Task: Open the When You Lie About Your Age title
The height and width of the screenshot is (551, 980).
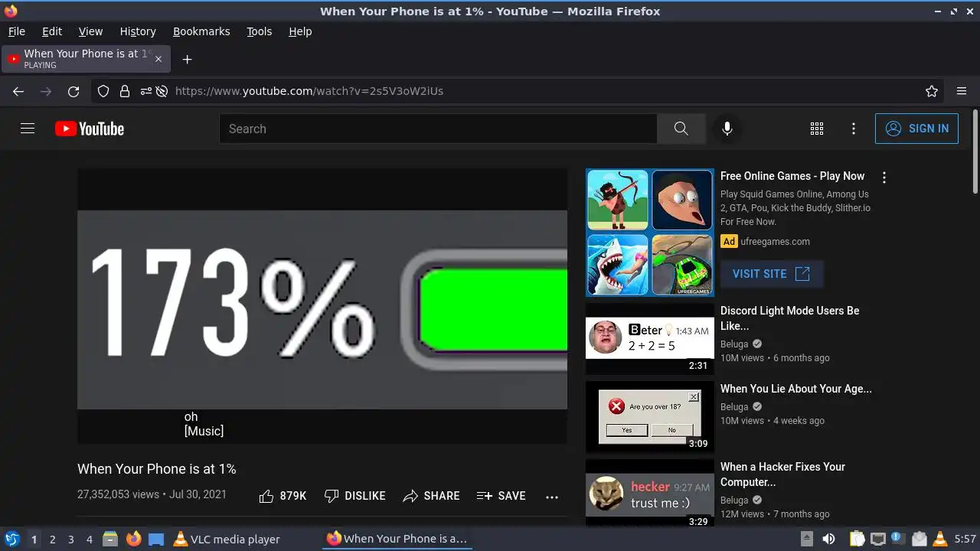Action: [796, 389]
